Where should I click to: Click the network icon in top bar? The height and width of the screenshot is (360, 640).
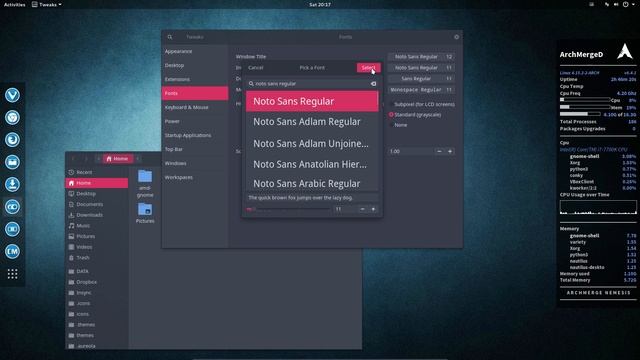click(607, 4)
